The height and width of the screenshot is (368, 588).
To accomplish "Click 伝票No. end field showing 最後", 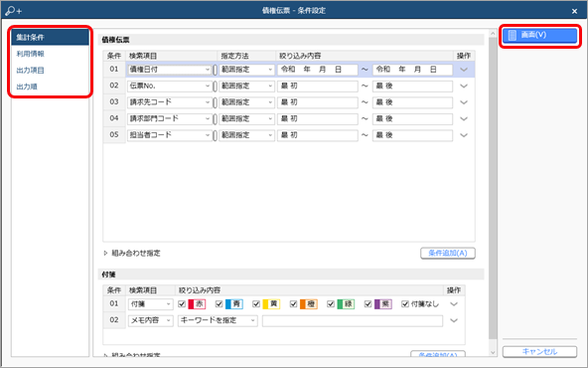I will [x=412, y=86].
